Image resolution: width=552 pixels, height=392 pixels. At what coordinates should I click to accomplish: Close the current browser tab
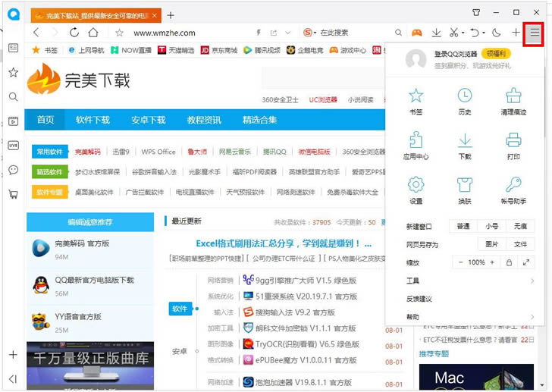point(154,15)
